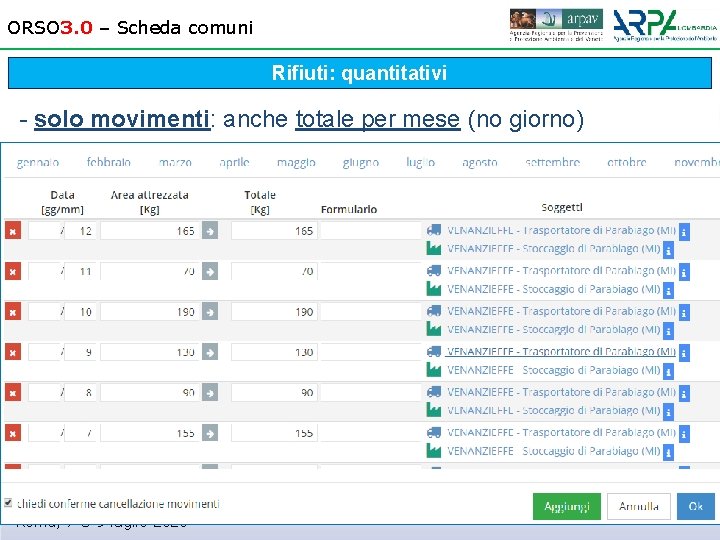
Task: Open Stoccaggio info icon in day 10 row
Action: 669,331
